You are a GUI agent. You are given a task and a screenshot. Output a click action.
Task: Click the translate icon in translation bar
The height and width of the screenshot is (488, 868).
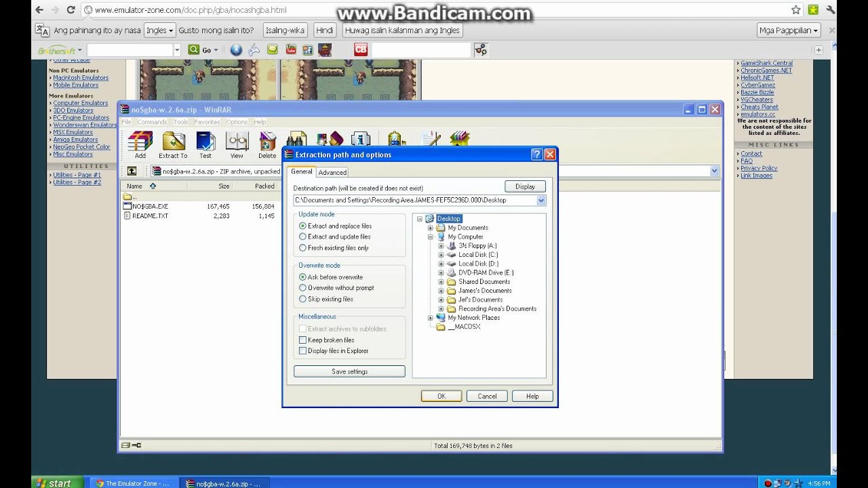click(x=42, y=30)
